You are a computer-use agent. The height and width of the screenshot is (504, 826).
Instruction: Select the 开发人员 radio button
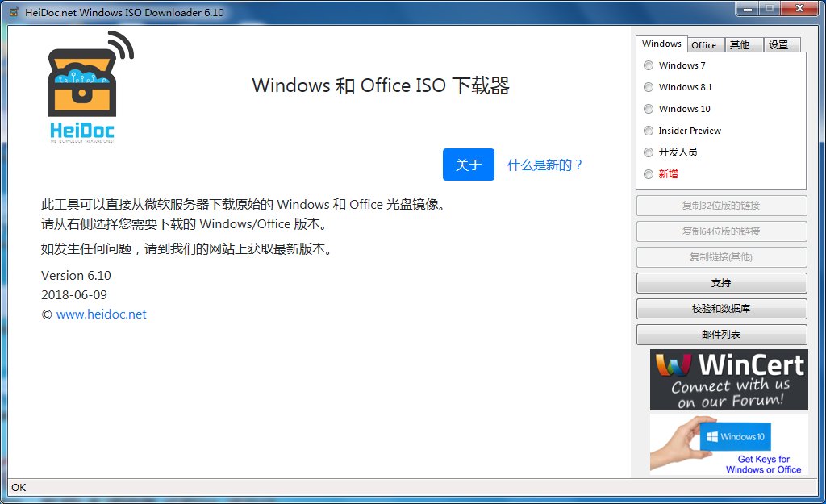pyautogui.click(x=649, y=152)
